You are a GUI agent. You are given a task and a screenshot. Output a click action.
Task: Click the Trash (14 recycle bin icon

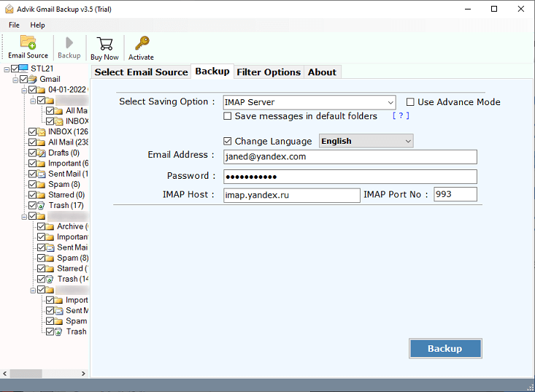tap(50, 279)
